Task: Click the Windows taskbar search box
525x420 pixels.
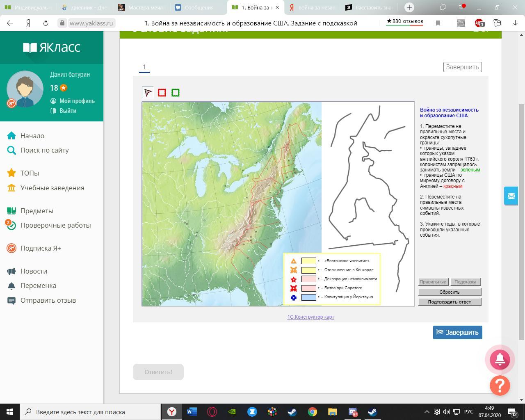Action: coord(90,412)
